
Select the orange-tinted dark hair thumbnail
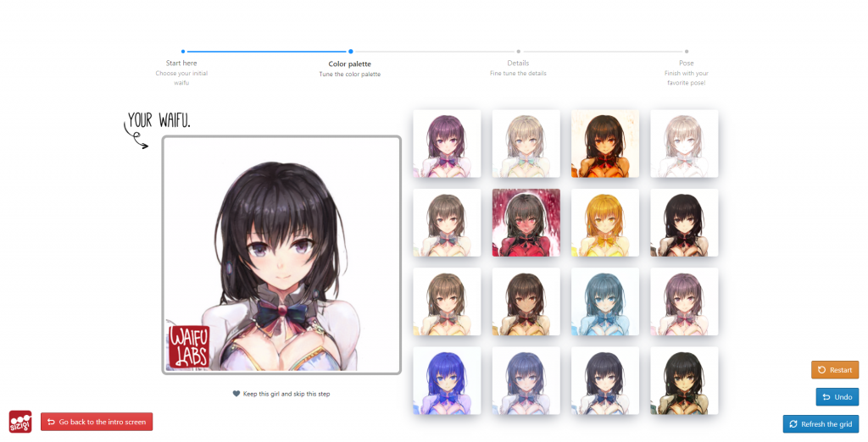(x=605, y=144)
